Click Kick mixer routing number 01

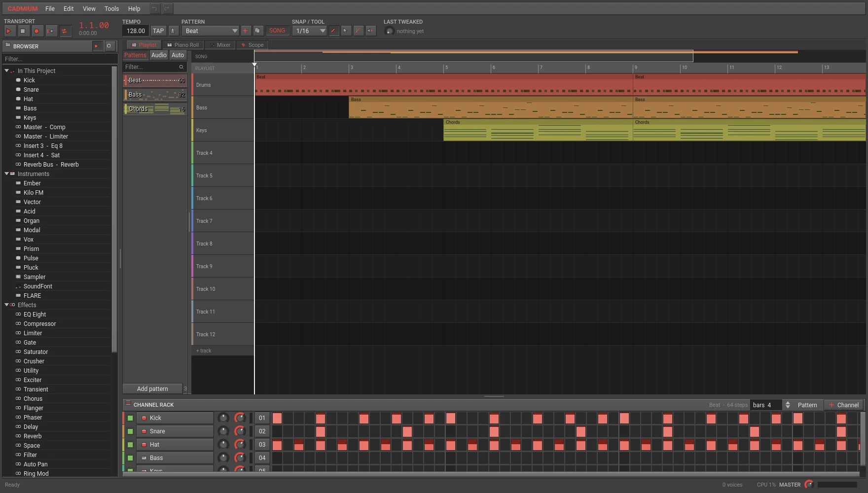pos(262,418)
